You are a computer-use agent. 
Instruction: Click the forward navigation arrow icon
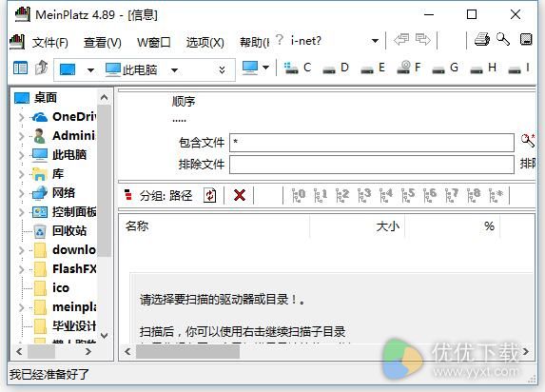(x=423, y=39)
